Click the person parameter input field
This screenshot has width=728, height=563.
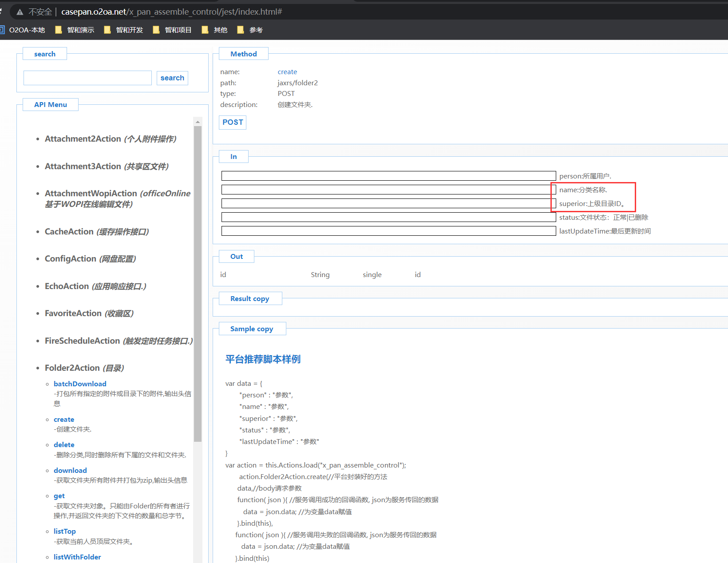pos(388,176)
